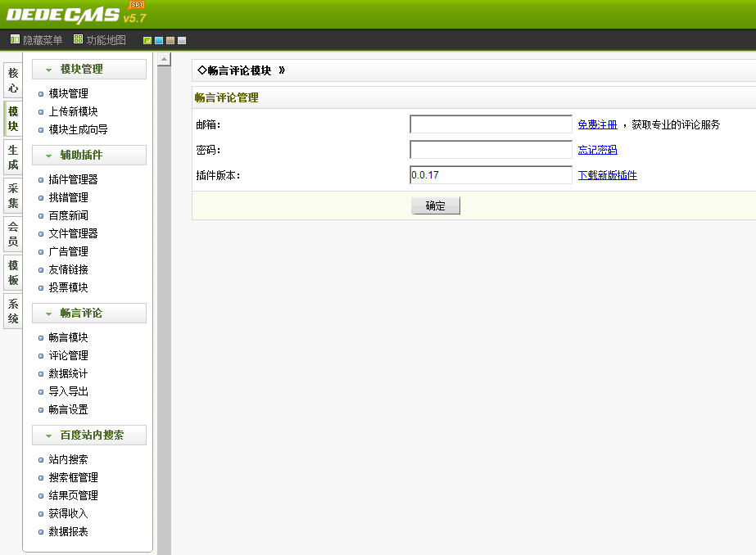Switch to the 系统 side tab
The height and width of the screenshot is (555, 756).
pyautogui.click(x=13, y=311)
